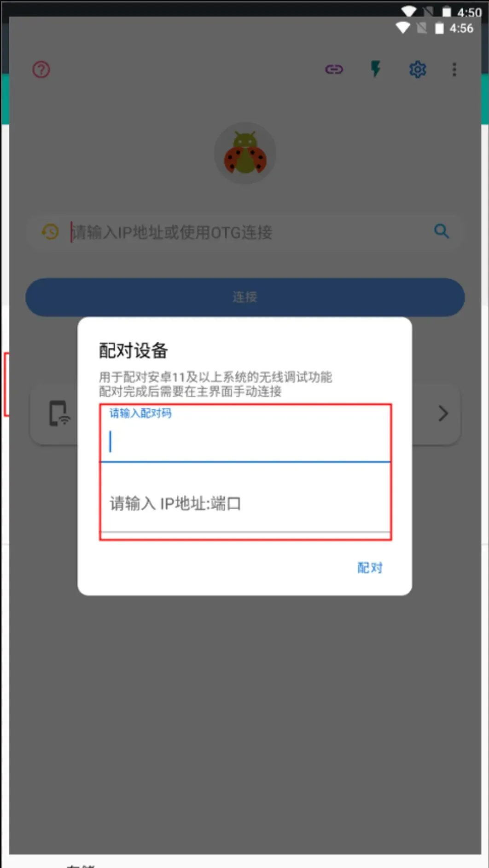Open the red help question mark icon

point(41,70)
